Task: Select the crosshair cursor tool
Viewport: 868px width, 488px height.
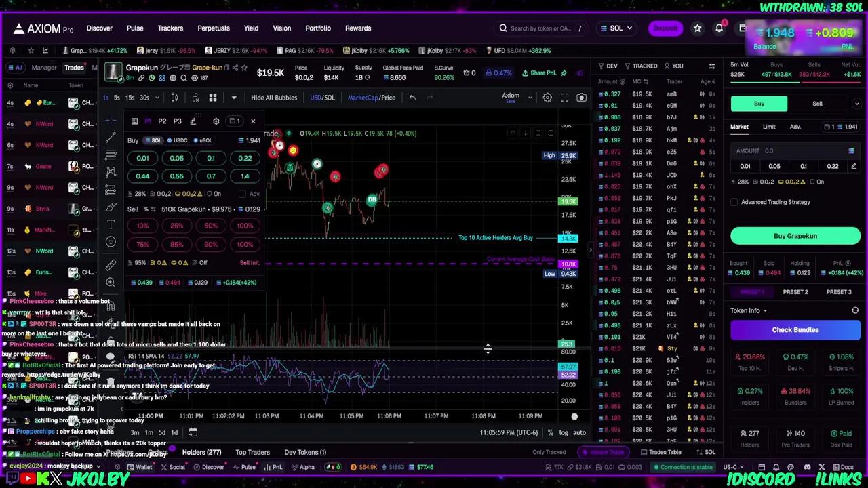Action: pyautogui.click(x=111, y=121)
